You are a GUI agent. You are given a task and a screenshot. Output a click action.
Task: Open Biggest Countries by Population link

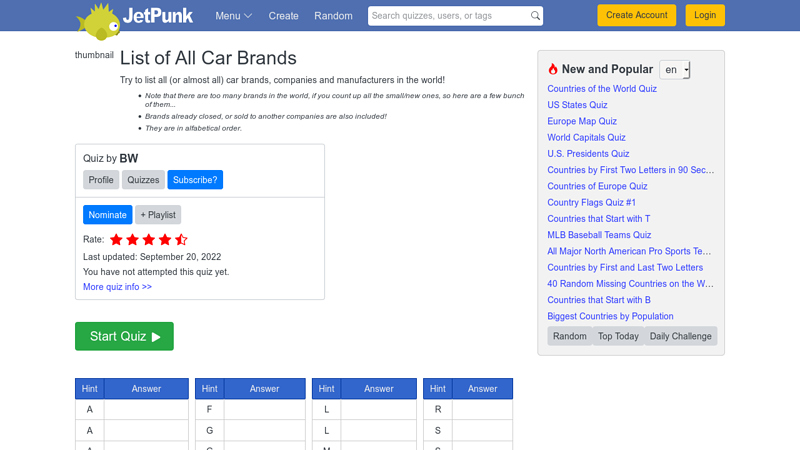click(x=610, y=316)
